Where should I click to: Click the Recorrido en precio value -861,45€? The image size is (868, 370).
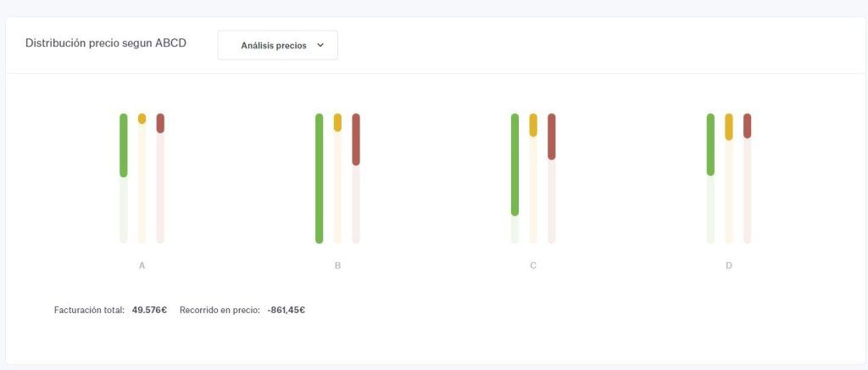click(x=287, y=311)
